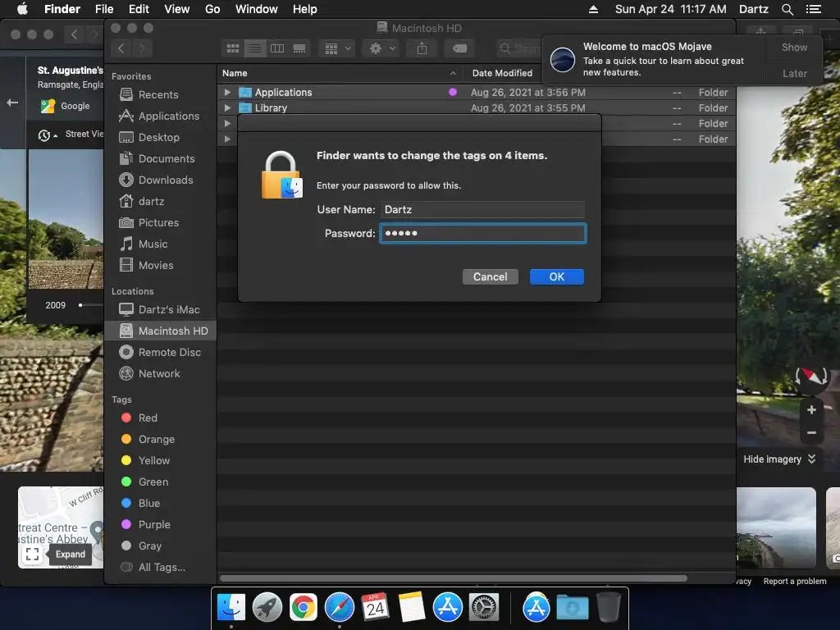Open the Finder menu

(x=62, y=9)
